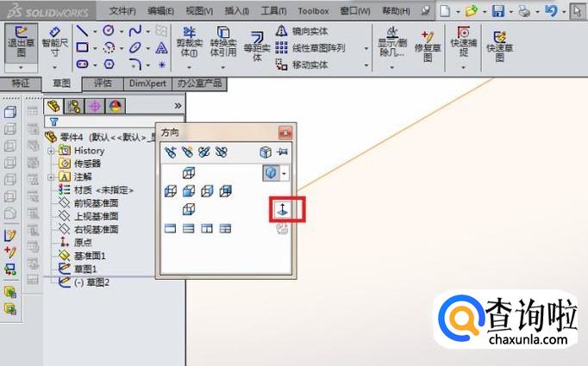Image resolution: width=588 pixels, height=366 pixels.
Task: Select four view viewport layout
Action: coord(225,228)
